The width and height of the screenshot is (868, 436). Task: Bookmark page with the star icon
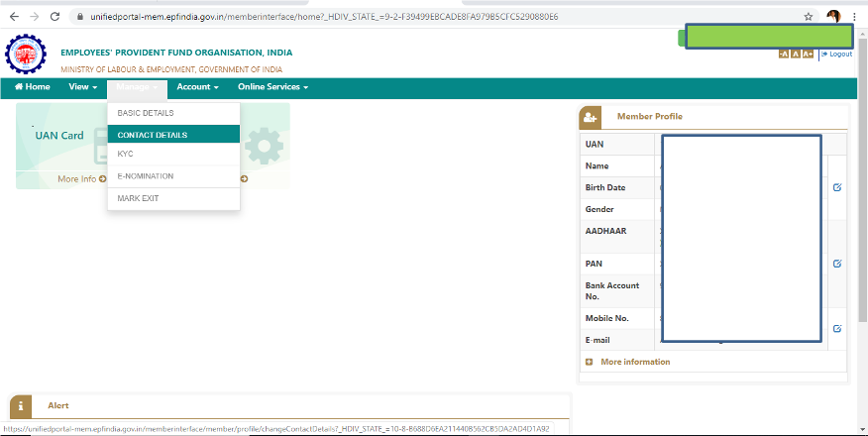pos(809,17)
